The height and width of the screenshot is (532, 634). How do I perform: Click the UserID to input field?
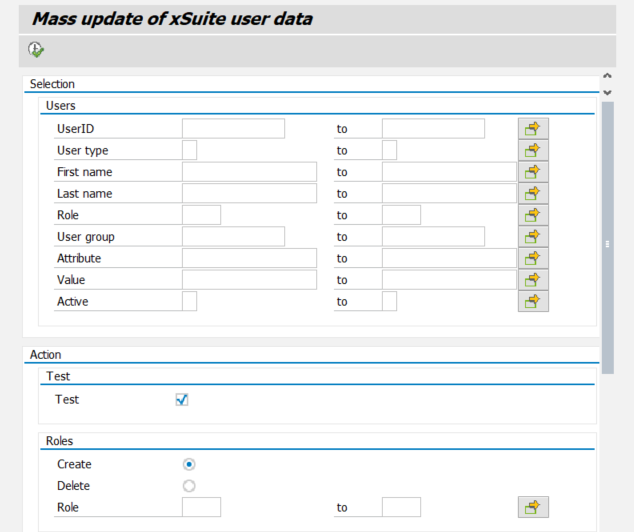433,129
